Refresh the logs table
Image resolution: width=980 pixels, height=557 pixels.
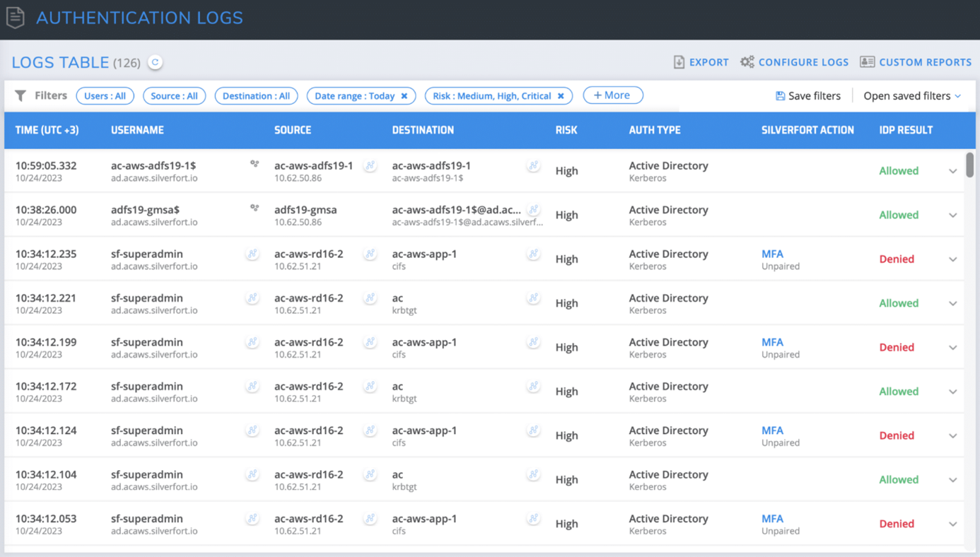tap(155, 62)
